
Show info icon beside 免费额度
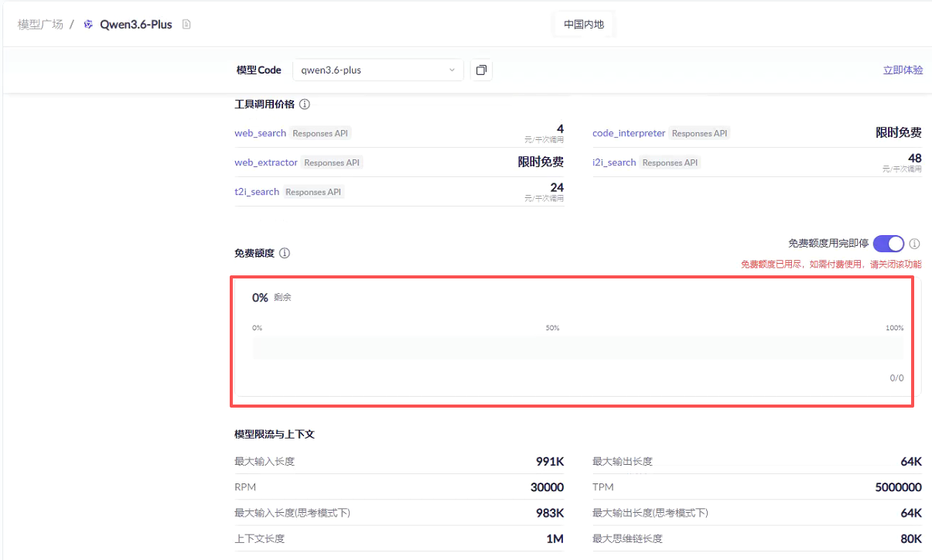point(285,253)
